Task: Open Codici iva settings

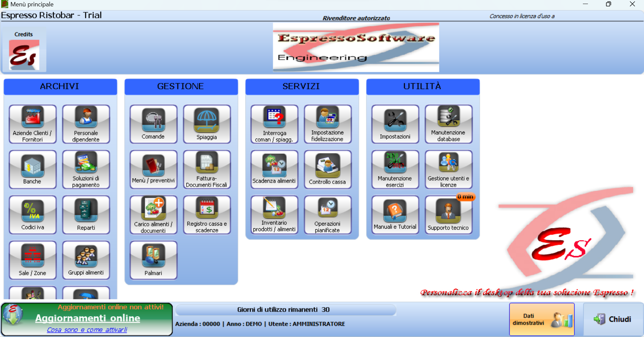Action: pos(33,215)
